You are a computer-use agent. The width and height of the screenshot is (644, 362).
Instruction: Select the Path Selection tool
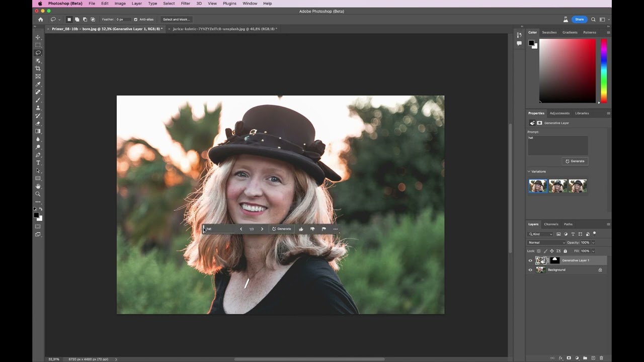tap(38, 170)
